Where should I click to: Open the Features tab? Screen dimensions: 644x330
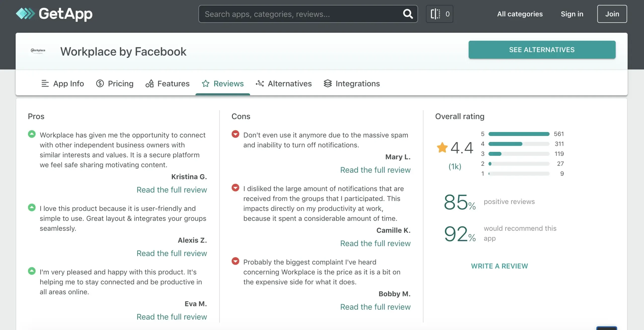168,83
